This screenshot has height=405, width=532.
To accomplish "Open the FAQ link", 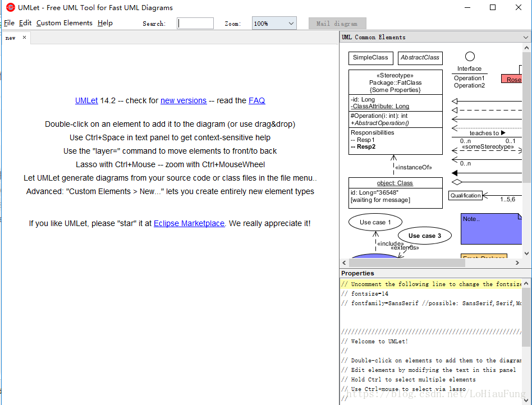I will coord(257,100).
